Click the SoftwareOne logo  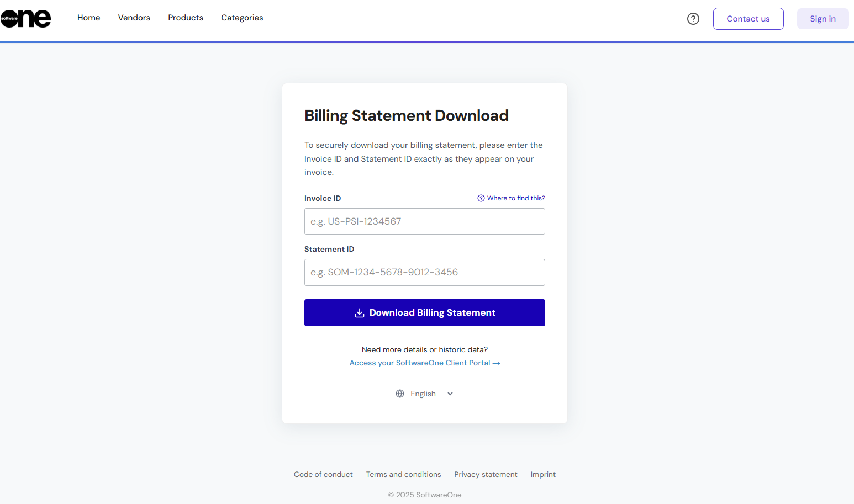pyautogui.click(x=25, y=18)
